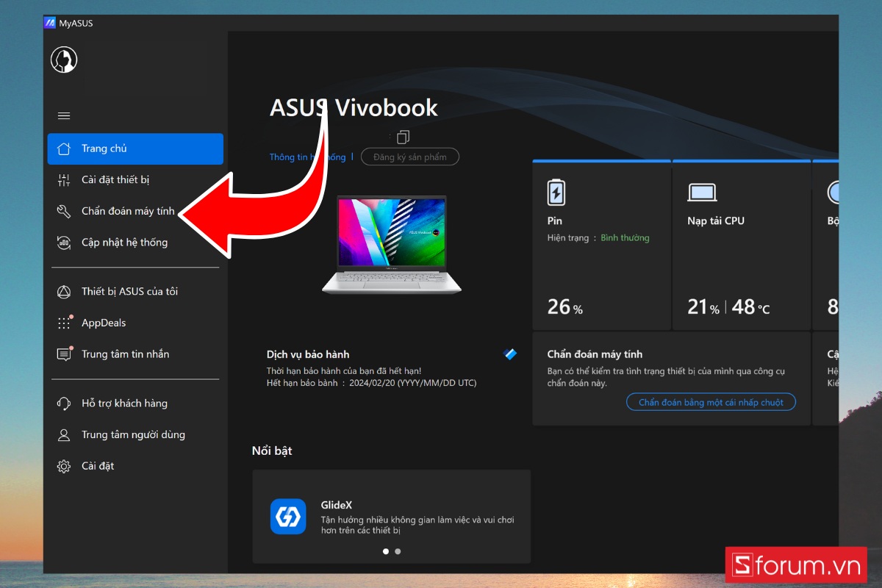The height and width of the screenshot is (588, 882).
Task: Click the Trung tâm người dùng person icon
Action: pos(64,434)
